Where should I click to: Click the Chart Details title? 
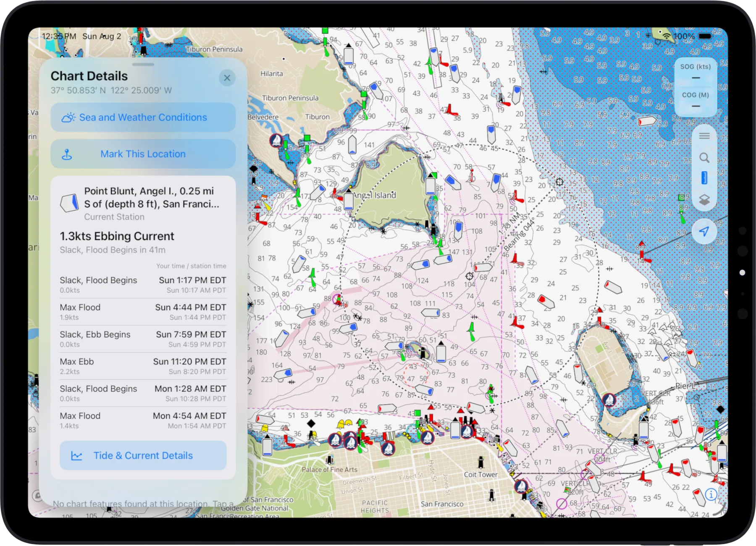[x=89, y=76]
